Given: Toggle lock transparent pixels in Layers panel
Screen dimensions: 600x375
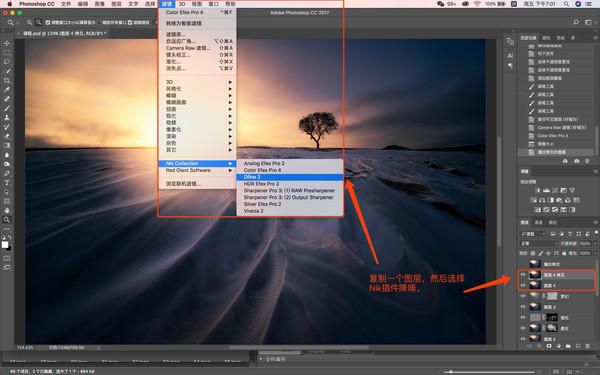Looking at the screenshot, I should [533, 253].
